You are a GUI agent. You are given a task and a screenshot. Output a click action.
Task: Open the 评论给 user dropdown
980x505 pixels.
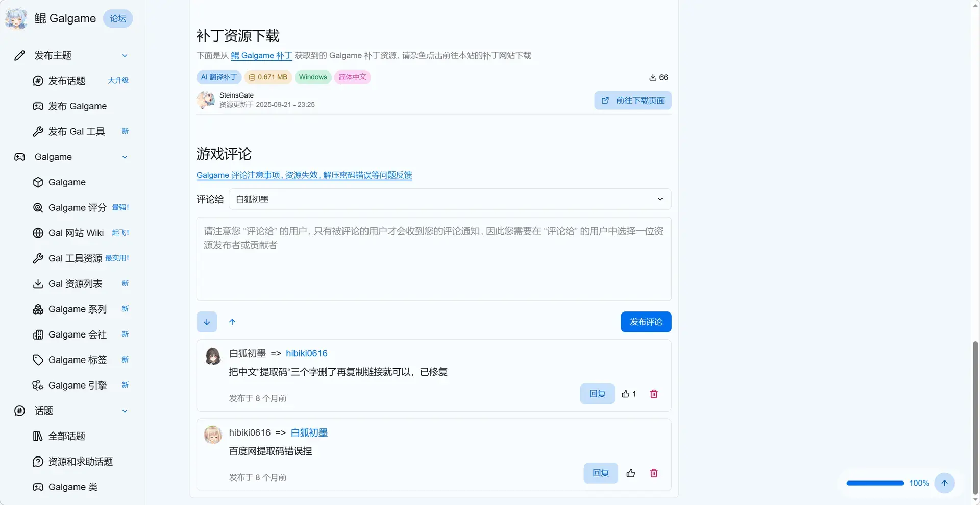450,199
